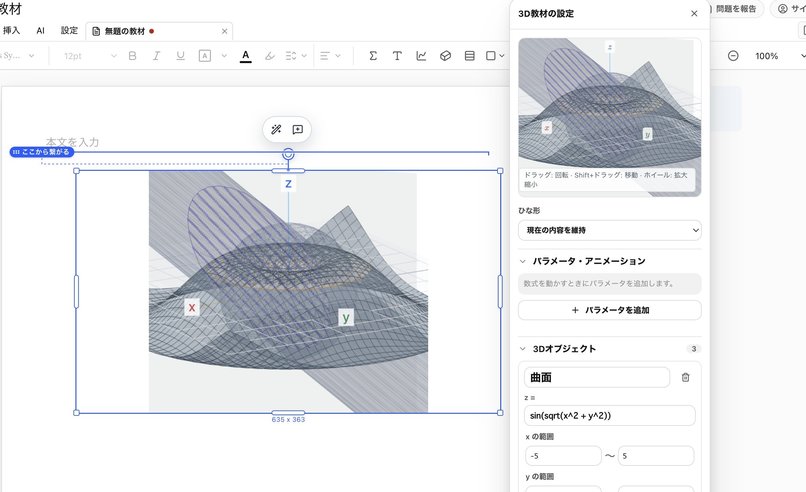
Task: Click the magic wand AI edit icon
Action: point(276,130)
